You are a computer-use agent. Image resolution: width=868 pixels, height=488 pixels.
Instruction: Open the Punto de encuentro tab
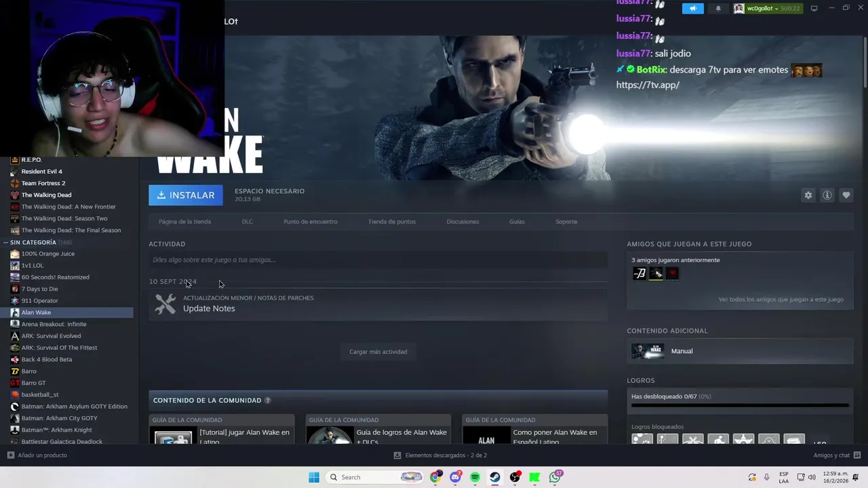tap(310, 222)
